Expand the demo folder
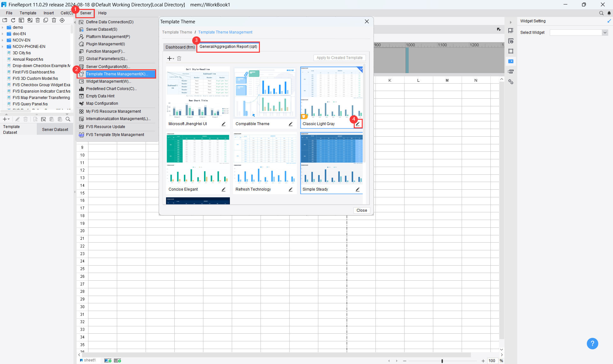613x364 pixels. coord(3,27)
